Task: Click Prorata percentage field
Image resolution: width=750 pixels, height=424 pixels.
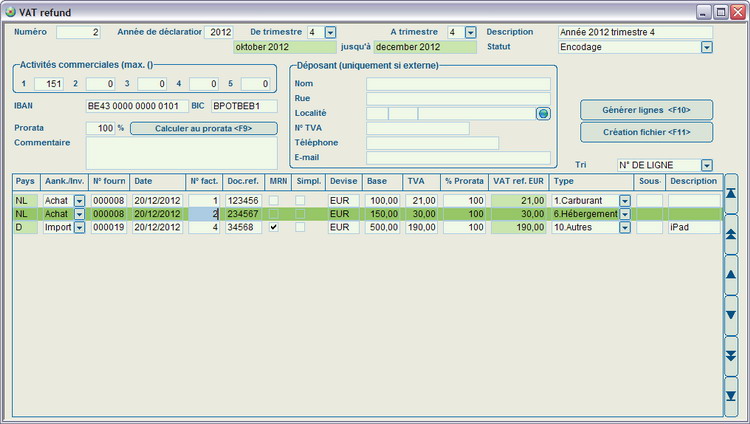Action: [100, 128]
